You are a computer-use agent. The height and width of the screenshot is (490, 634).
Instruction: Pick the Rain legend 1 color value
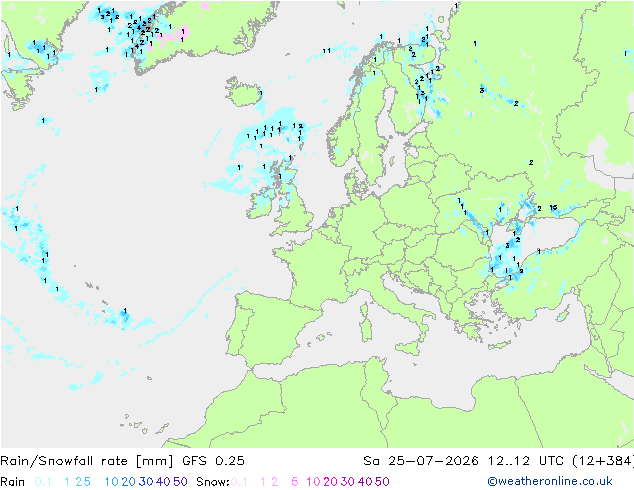point(67,482)
